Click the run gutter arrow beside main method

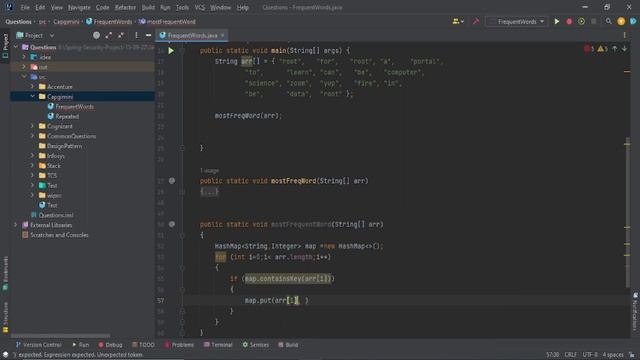coord(171,51)
